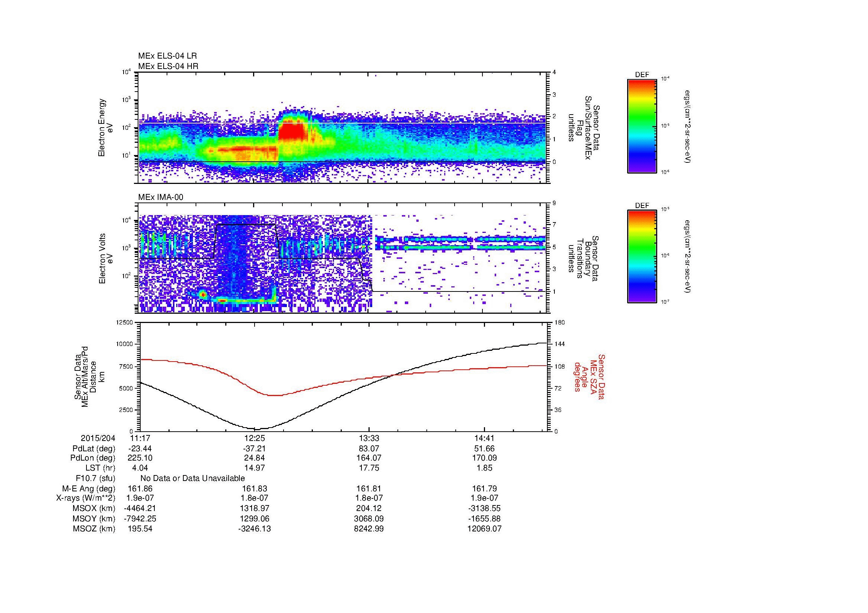Select the lower DEF color bar
Screen dimensions: 868x613
(x=642, y=257)
